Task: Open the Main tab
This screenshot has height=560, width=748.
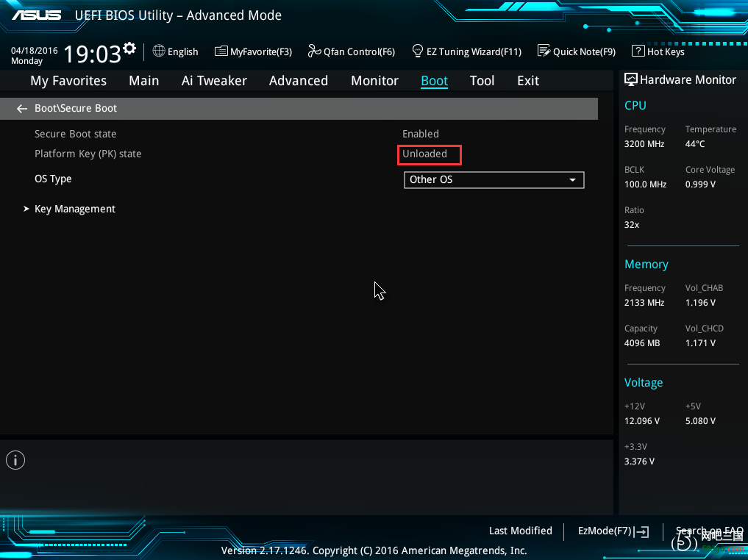Action: [x=143, y=81]
